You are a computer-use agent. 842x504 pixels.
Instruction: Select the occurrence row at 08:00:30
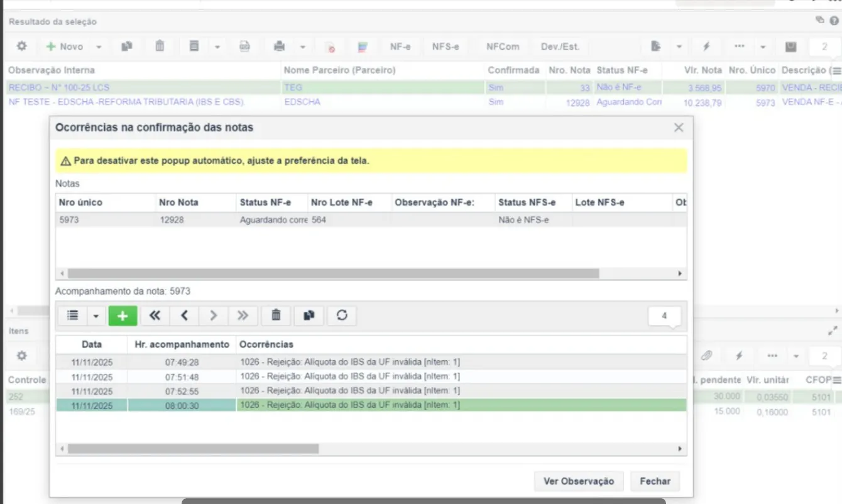point(371,405)
